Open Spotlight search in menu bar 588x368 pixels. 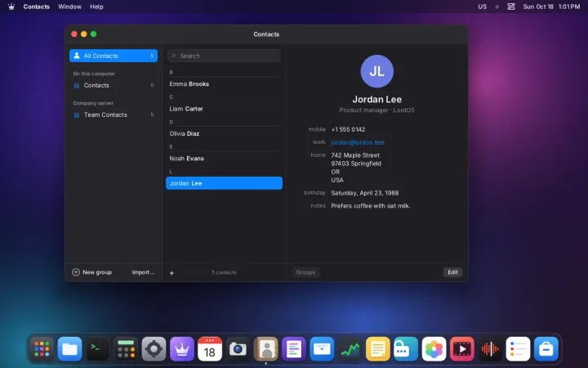(497, 7)
